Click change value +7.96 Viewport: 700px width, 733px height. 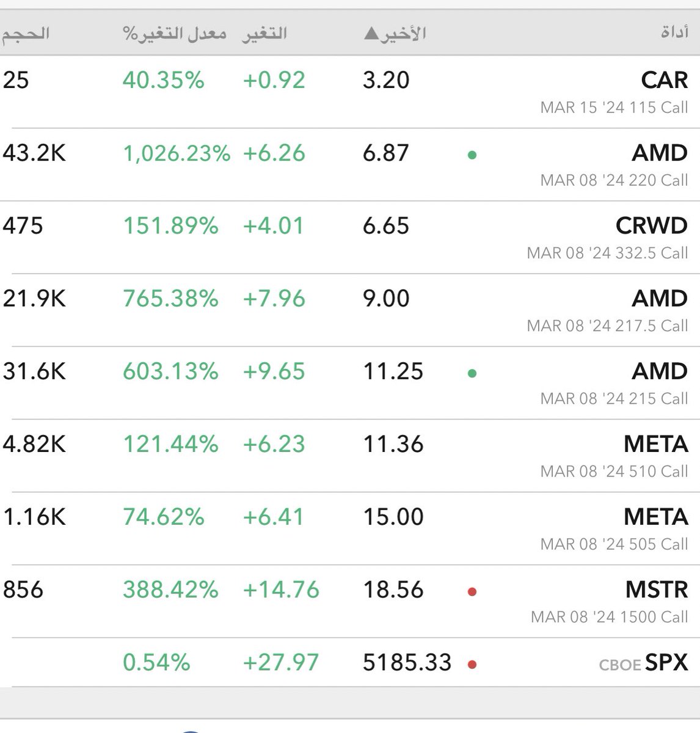(274, 298)
